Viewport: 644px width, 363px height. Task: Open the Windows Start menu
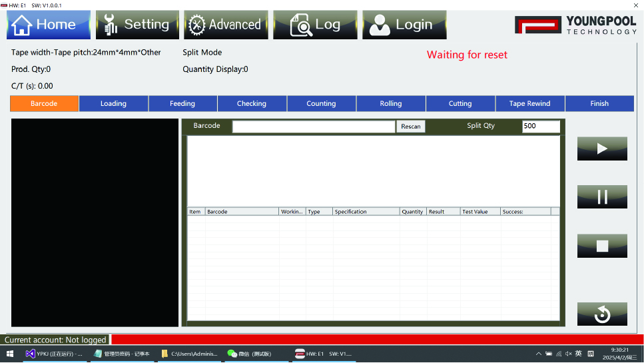pyautogui.click(x=10, y=354)
